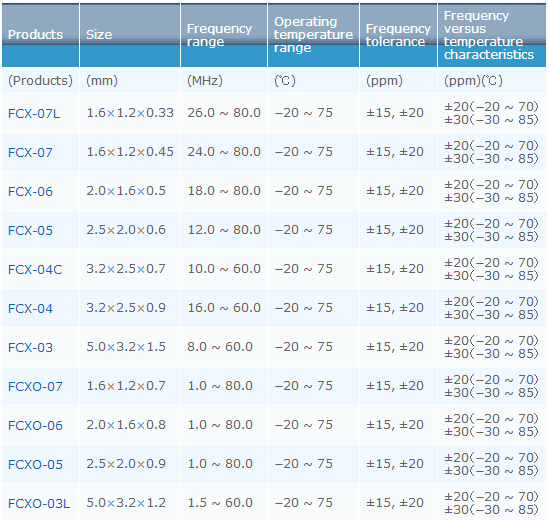This screenshot has height=520, width=549.
Task: Click the Size column header
Action: [x=130, y=35]
